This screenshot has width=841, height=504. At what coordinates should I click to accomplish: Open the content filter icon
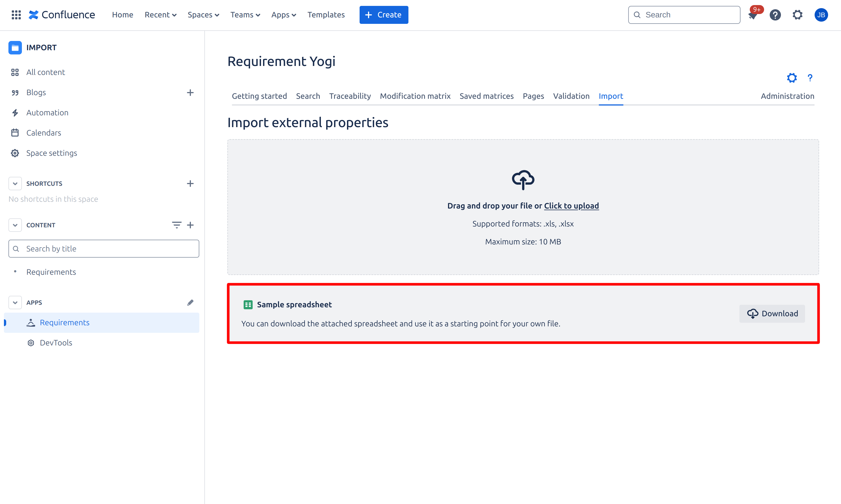(176, 225)
